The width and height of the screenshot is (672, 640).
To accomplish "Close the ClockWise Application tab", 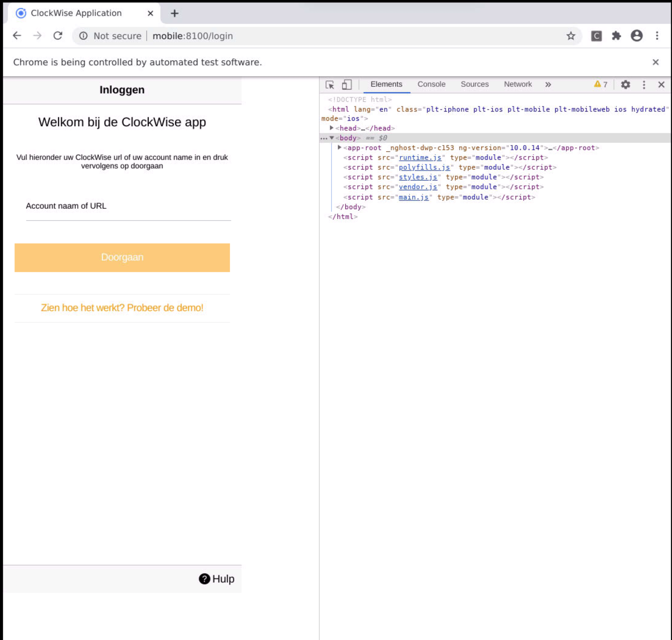I will [150, 13].
